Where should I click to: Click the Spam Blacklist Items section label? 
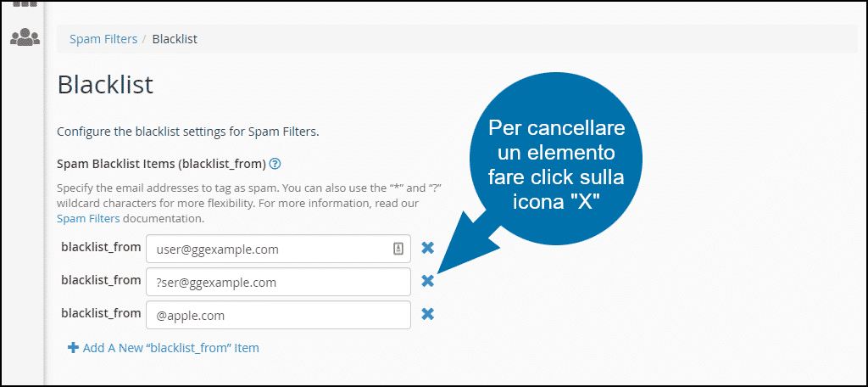tap(162, 164)
